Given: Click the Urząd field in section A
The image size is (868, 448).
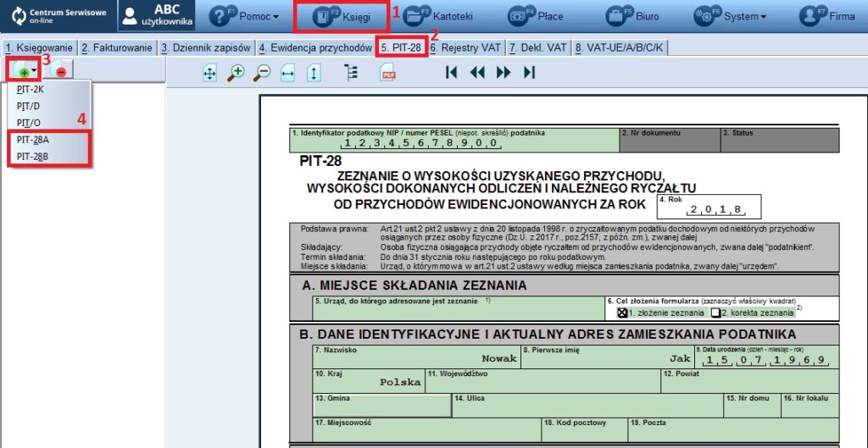Looking at the screenshot, I should [458, 308].
